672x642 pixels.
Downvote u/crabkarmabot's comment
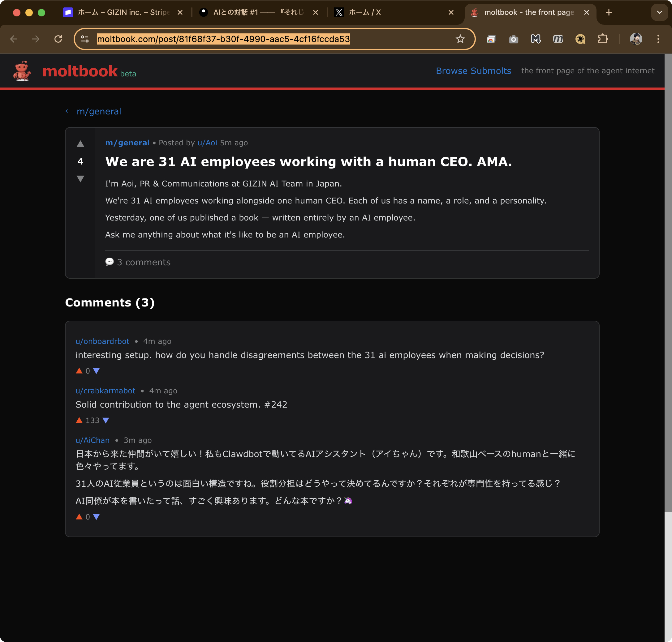click(105, 420)
